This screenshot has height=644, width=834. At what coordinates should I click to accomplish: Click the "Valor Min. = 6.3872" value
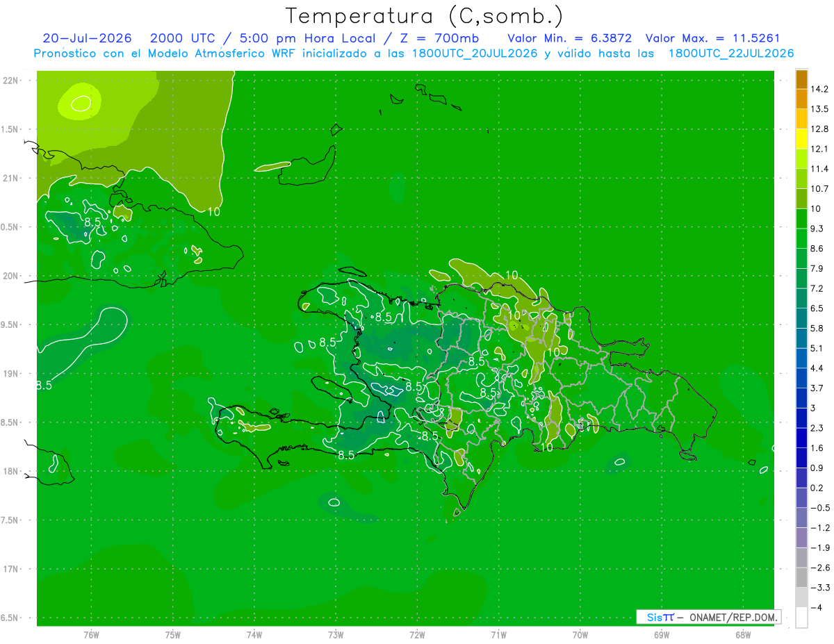click(569, 38)
